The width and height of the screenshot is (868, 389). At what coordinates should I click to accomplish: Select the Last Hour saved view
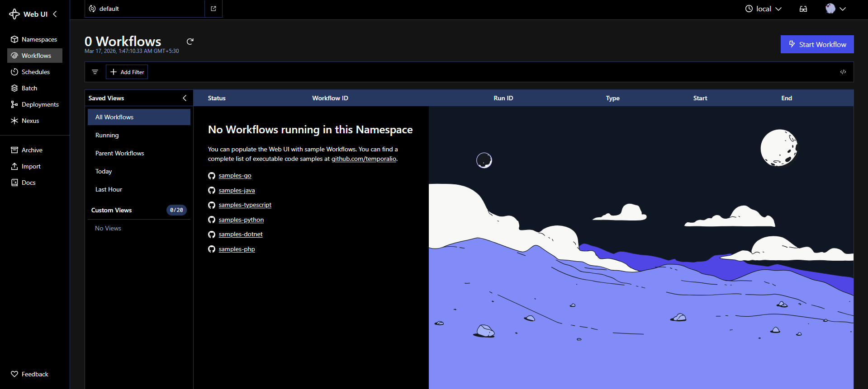[139, 189]
